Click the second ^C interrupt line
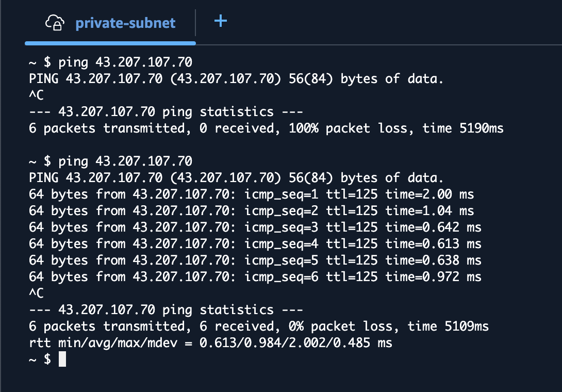Viewport: 562px width, 392px height. tap(36, 293)
